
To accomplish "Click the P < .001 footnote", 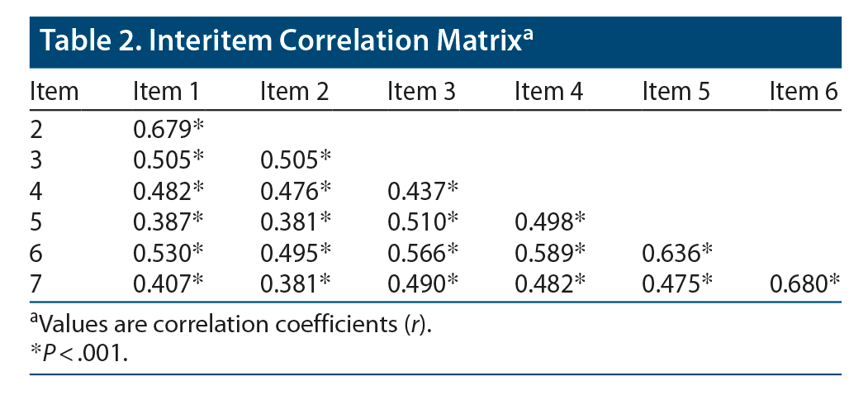I will (78, 353).
